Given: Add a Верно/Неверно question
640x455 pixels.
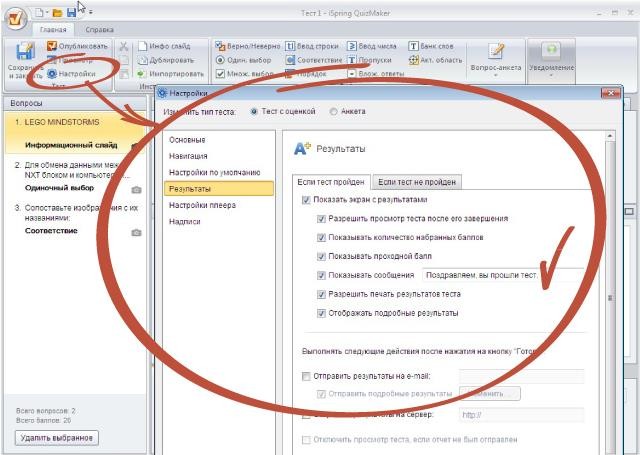Looking at the screenshot, I should pyautogui.click(x=248, y=46).
